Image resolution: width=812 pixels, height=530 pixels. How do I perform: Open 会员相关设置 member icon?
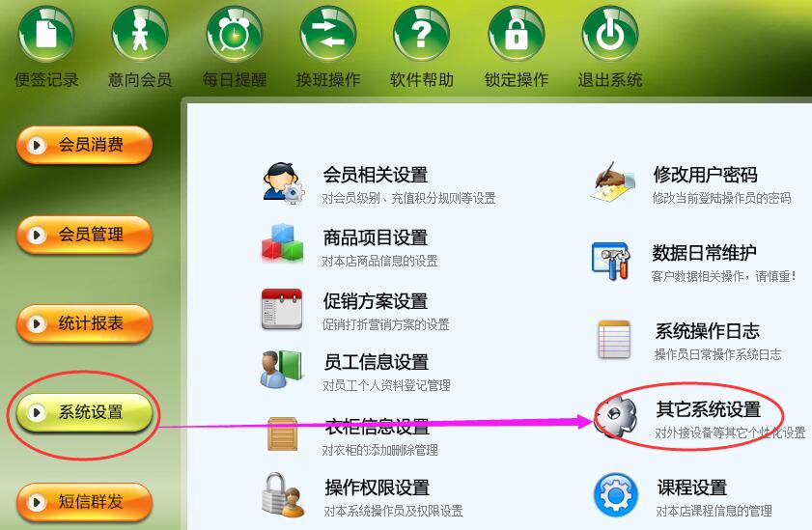pos(283,182)
